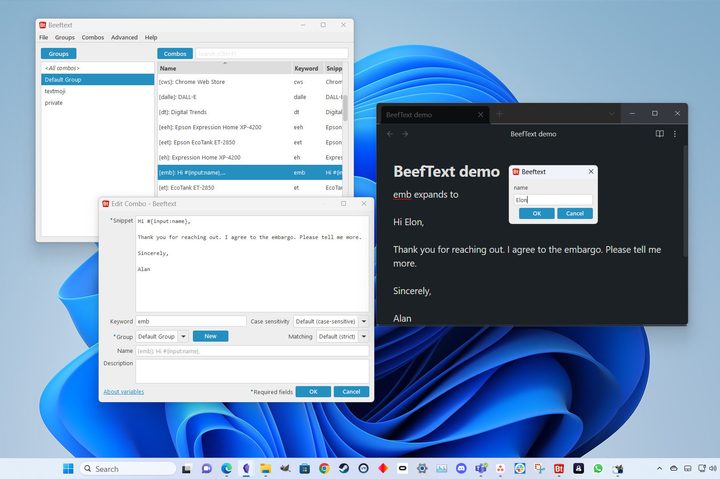Cancel the Edit Combo dialog
The image size is (720, 479).
[x=351, y=391]
